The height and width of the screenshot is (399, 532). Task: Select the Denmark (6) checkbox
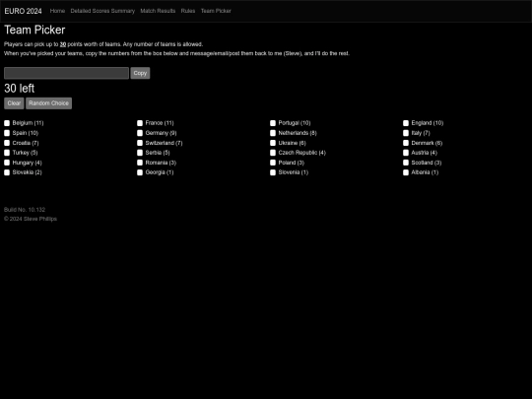coord(406,143)
